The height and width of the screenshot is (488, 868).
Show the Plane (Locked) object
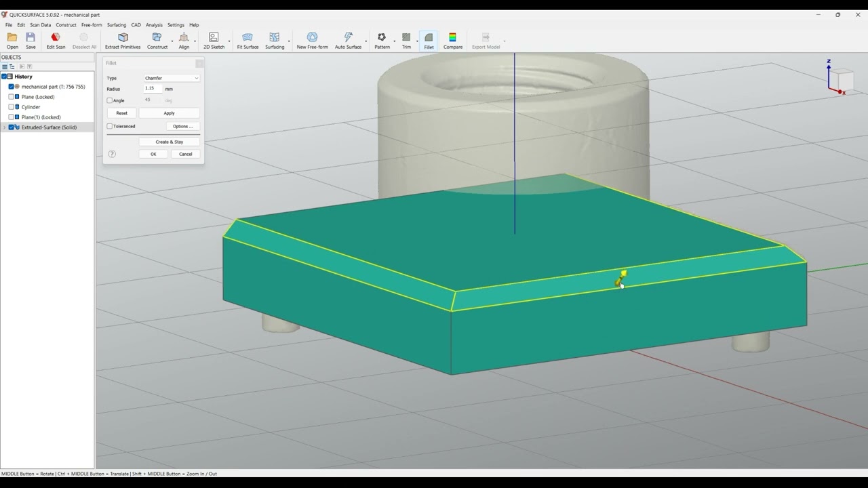(x=11, y=97)
